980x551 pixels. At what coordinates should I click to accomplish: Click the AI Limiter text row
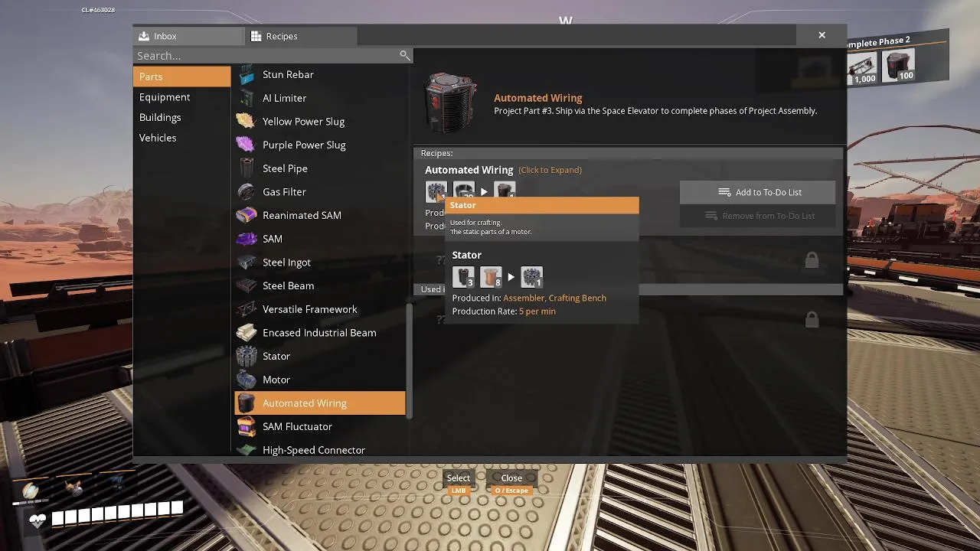[320, 98]
